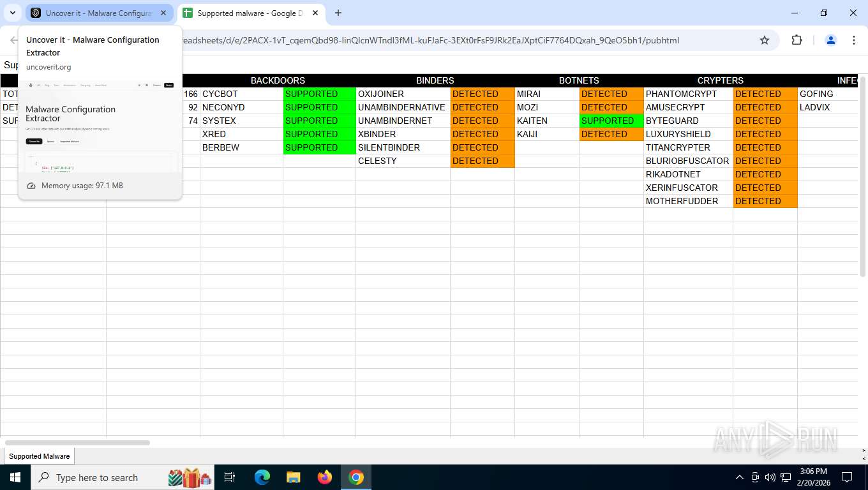Click DETECTED status next to MIRAI
This screenshot has width=868, height=490.
[611, 94]
